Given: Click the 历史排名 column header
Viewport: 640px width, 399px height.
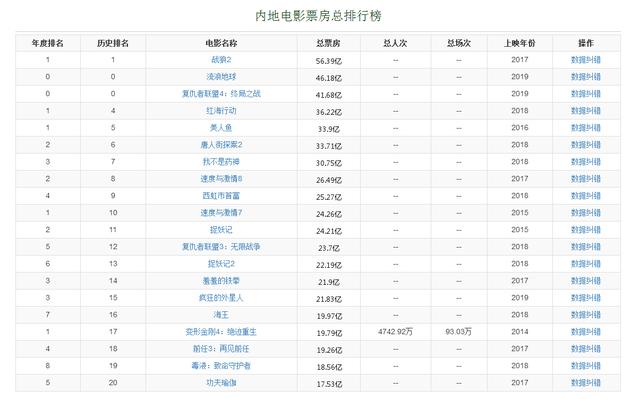Looking at the screenshot, I should tap(113, 43).
